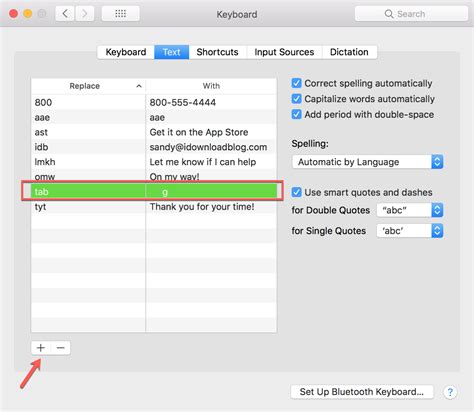Click the With column header

tap(211, 86)
